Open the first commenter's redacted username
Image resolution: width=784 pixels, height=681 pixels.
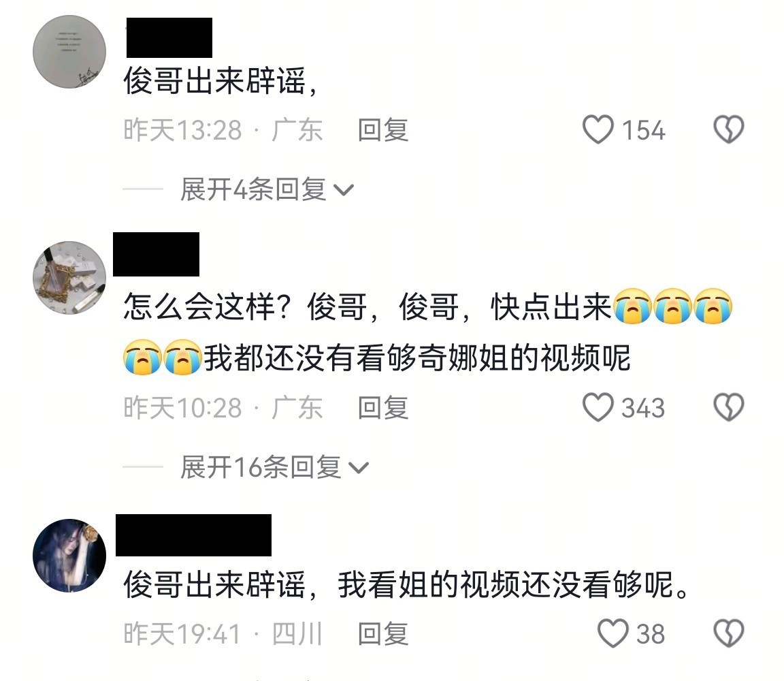(x=169, y=37)
